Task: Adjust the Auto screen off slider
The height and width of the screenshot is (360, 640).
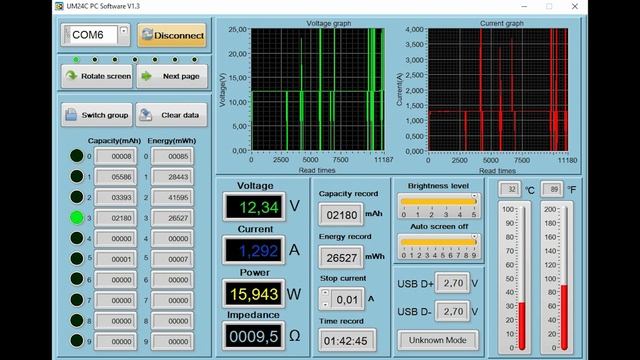Action: click(x=438, y=242)
